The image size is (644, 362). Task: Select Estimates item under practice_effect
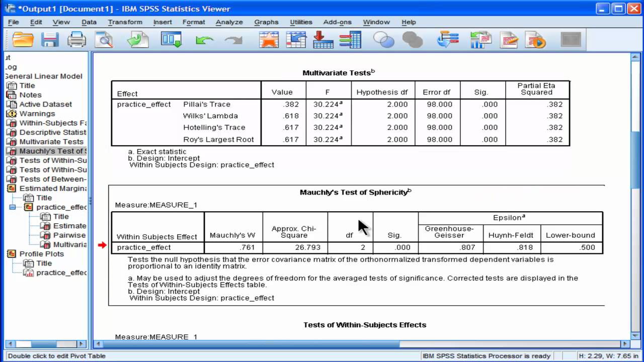[x=69, y=226]
